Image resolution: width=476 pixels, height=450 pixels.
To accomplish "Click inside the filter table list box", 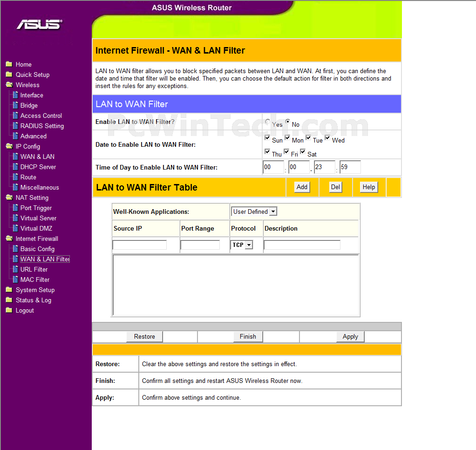I will click(236, 285).
